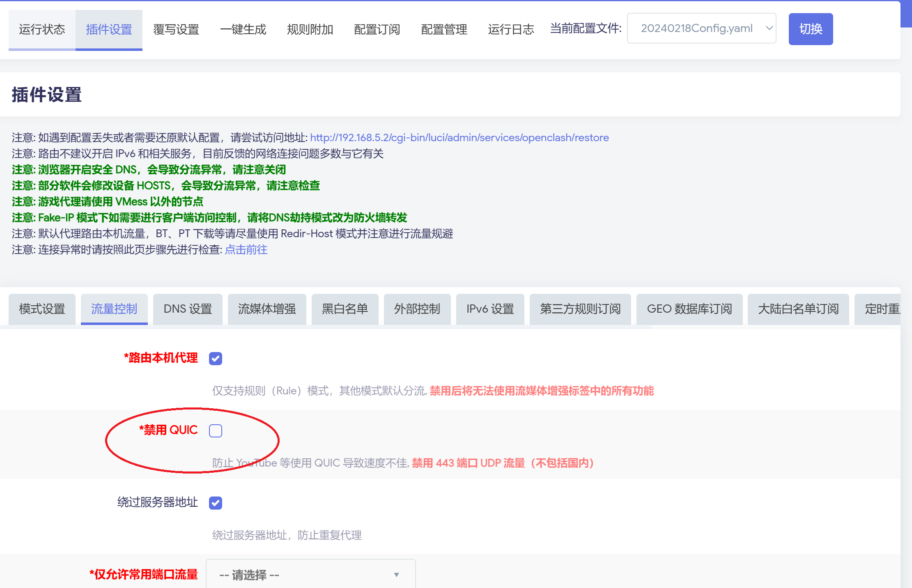The width and height of the screenshot is (912, 588).
Task: Open the openclash restore URL link
Action: [459, 137]
